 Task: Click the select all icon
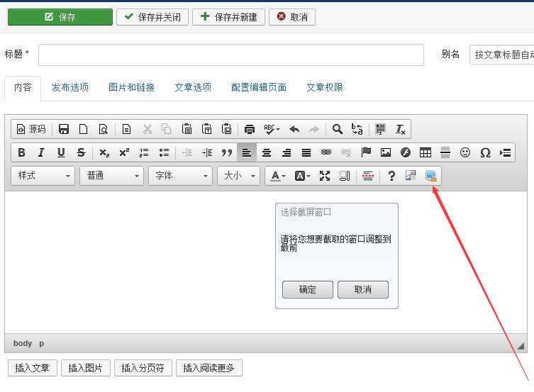point(380,129)
